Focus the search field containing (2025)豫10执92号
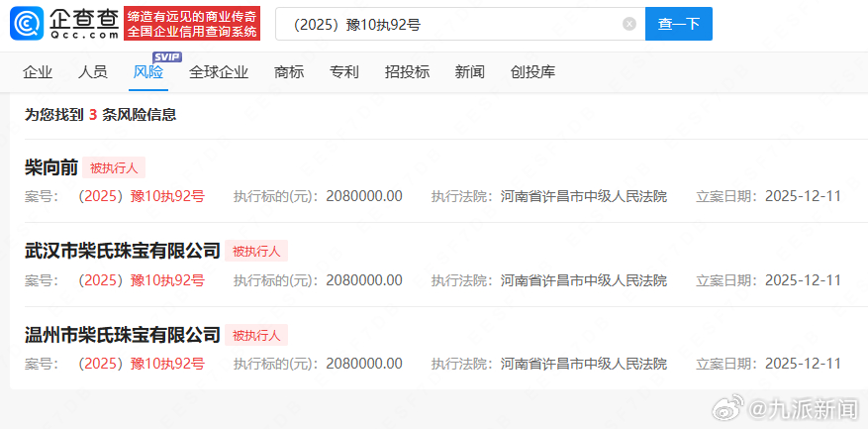The height and width of the screenshot is (429, 868). (x=460, y=24)
